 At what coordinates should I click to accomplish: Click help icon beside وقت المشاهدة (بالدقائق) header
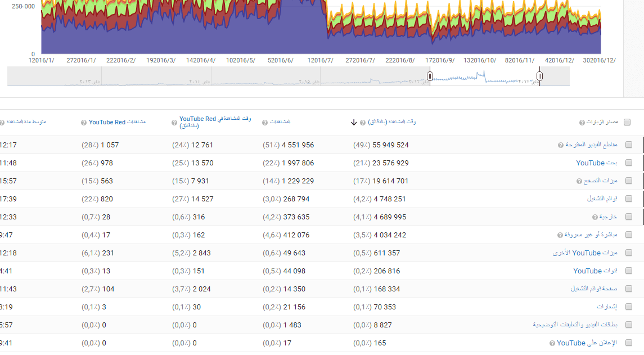[x=363, y=122]
